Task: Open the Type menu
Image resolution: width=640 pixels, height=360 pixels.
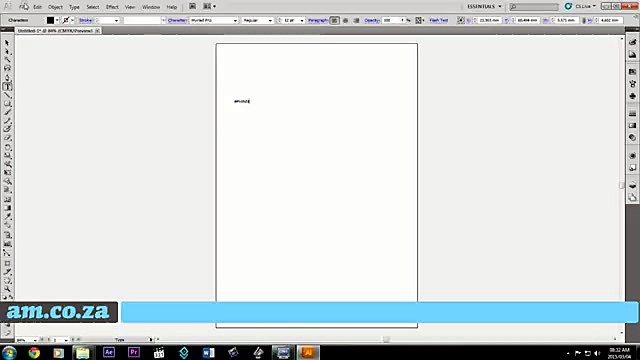Action: pyautogui.click(x=74, y=7)
